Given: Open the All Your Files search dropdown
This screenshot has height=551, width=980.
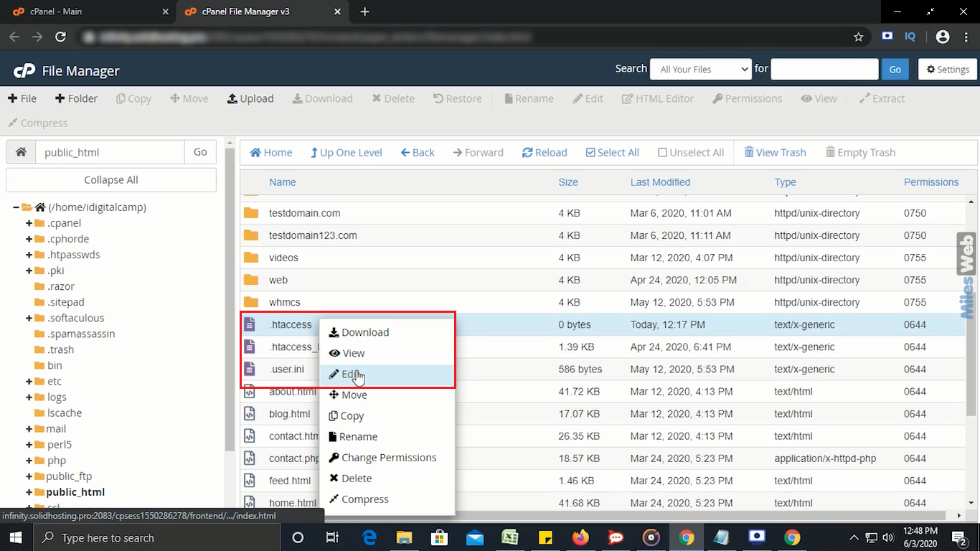Looking at the screenshot, I should pyautogui.click(x=701, y=69).
